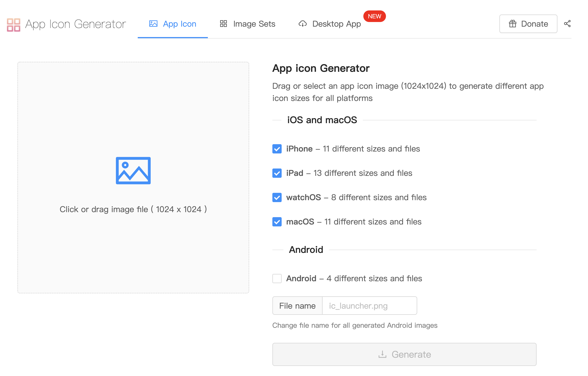
Task: Enable the Android checkbox
Action: (277, 278)
